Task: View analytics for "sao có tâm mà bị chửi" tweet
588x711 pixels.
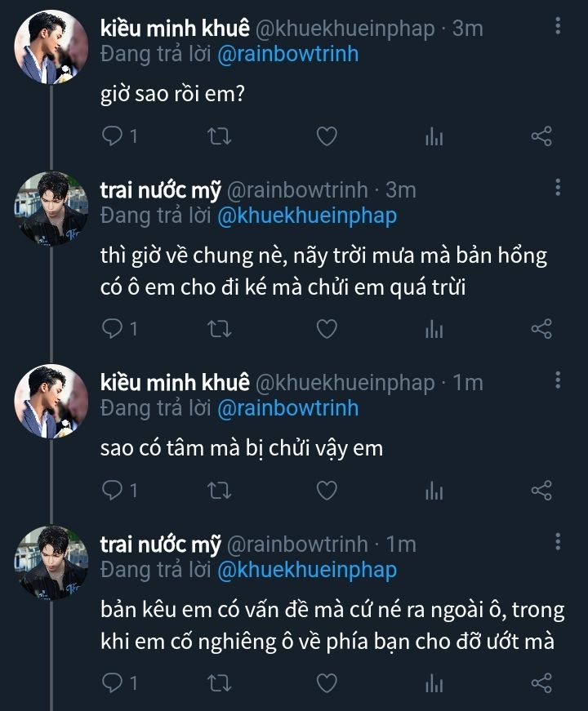Action: tap(434, 490)
